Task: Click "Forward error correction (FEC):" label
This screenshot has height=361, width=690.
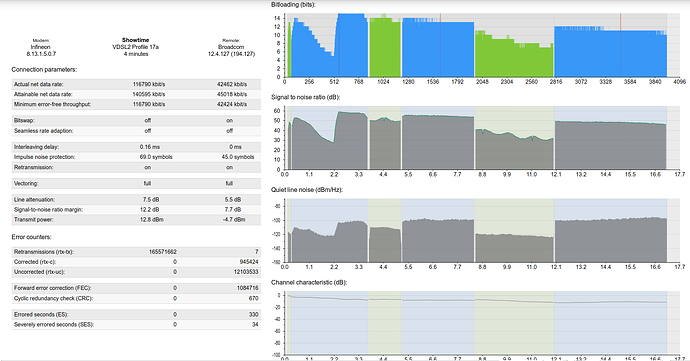Action: (52, 288)
